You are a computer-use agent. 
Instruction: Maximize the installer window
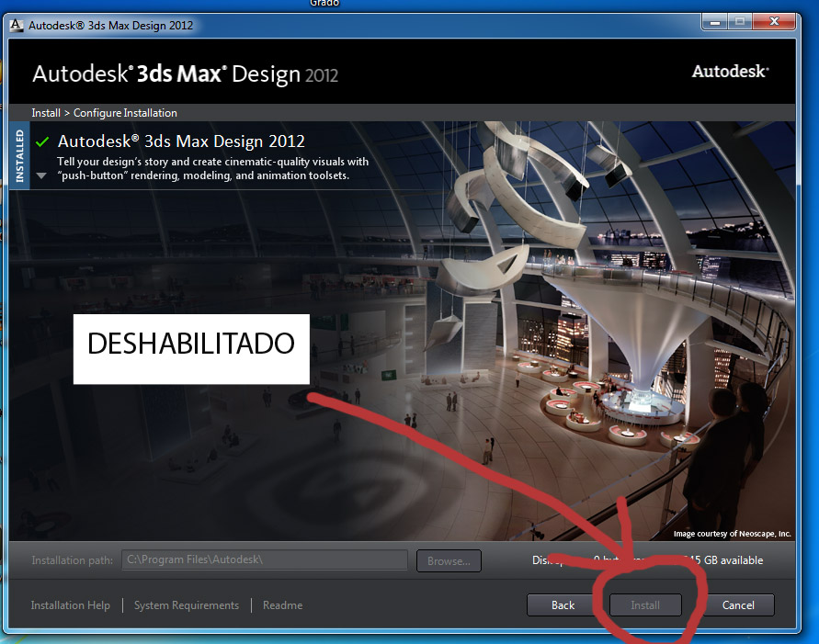click(x=740, y=22)
